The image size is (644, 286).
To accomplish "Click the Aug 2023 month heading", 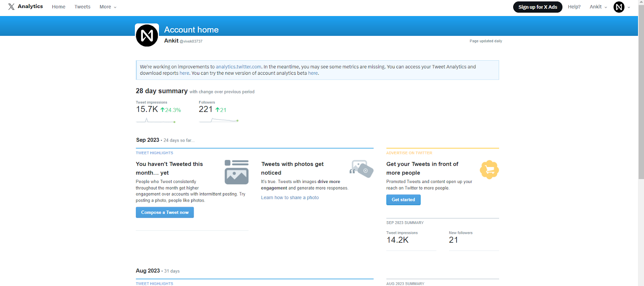I will click(x=148, y=271).
